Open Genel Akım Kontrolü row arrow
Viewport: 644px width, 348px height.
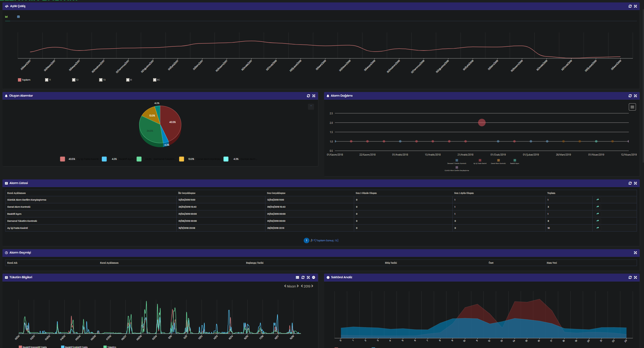[x=598, y=207]
